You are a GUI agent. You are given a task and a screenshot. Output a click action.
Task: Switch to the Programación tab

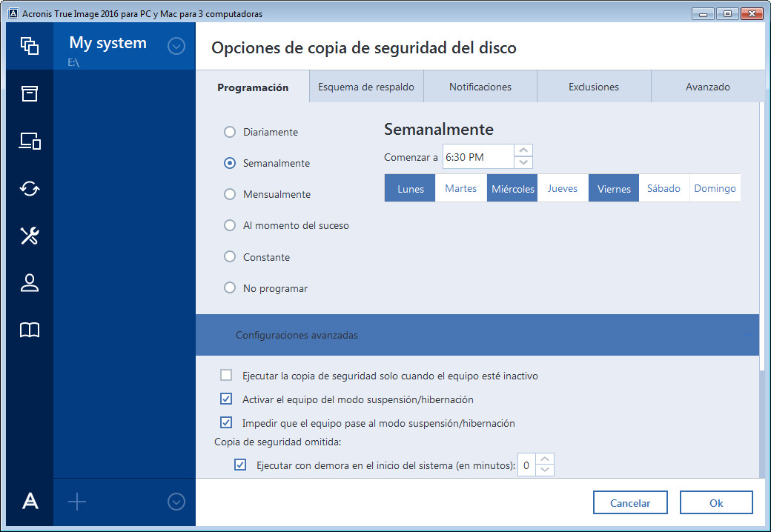point(253,87)
